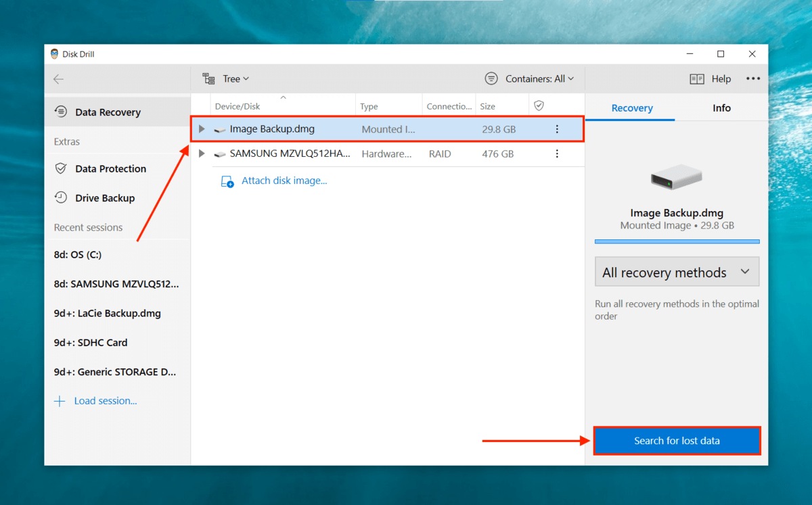
Task: Open the three-dot more options menu
Action: pos(753,79)
